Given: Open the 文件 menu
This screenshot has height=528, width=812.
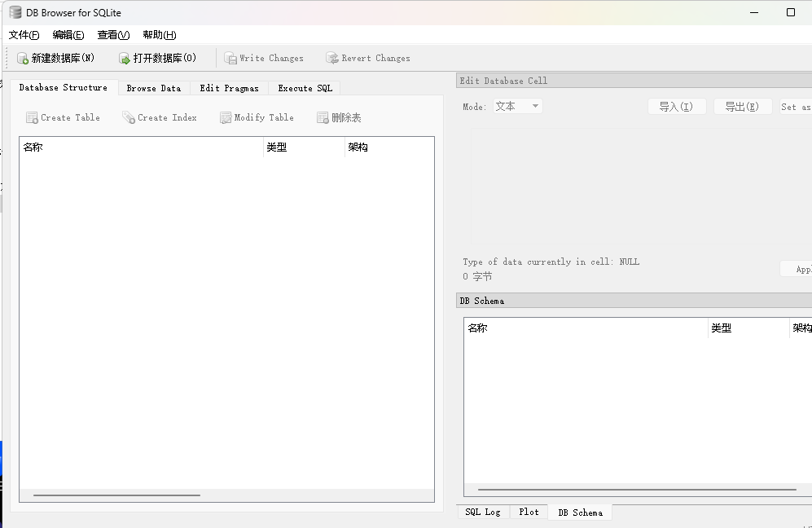Looking at the screenshot, I should click(x=23, y=35).
